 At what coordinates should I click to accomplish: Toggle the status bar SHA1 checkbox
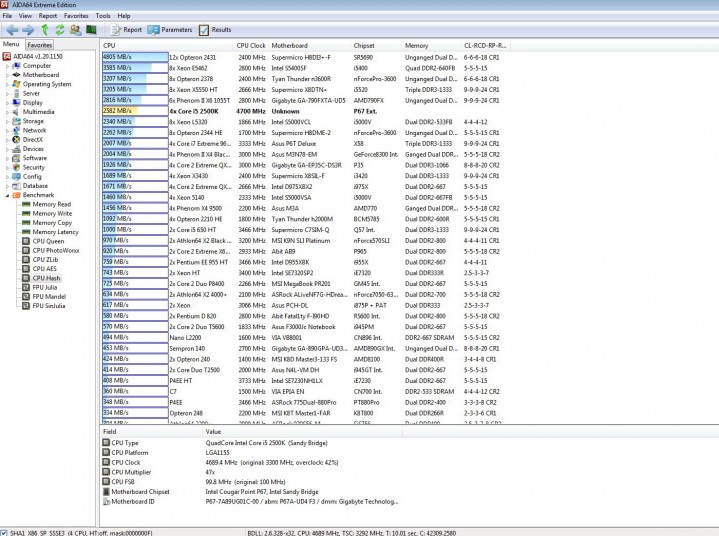point(4,533)
